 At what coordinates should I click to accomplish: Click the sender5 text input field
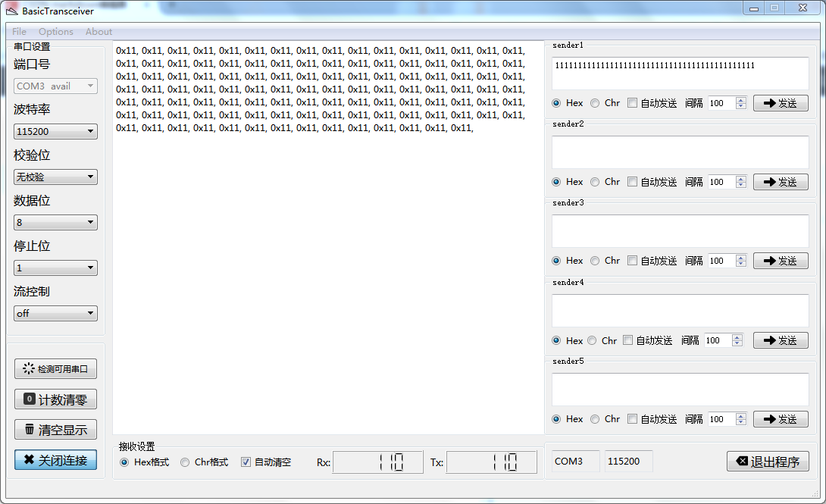pos(680,390)
